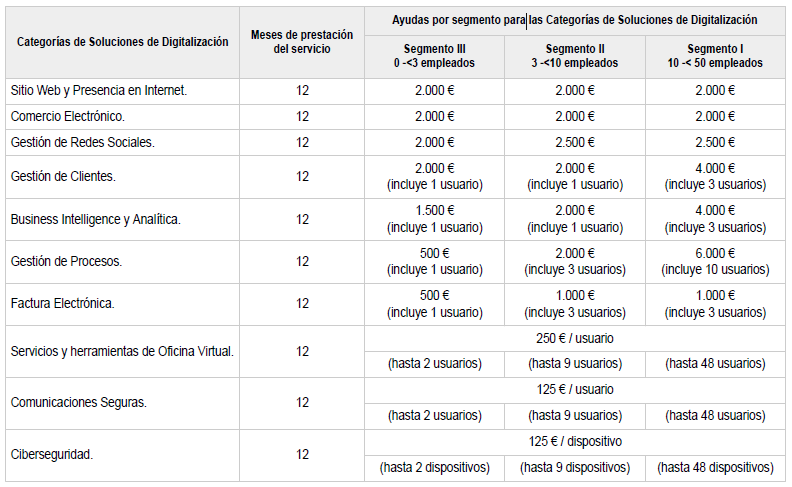Screen dimensions: 792x487
Task: Click the '125 € / dispositivo' merged cell
Action: point(575,442)
